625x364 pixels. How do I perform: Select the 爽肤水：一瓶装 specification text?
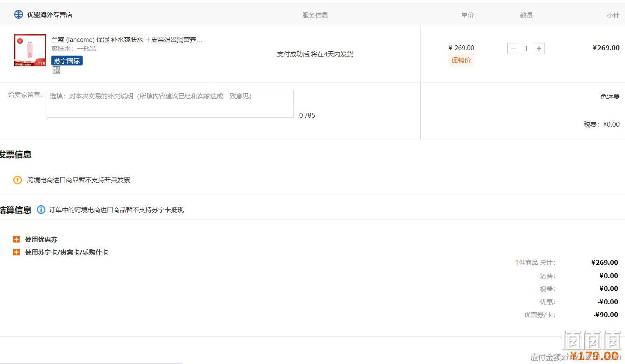74,49
